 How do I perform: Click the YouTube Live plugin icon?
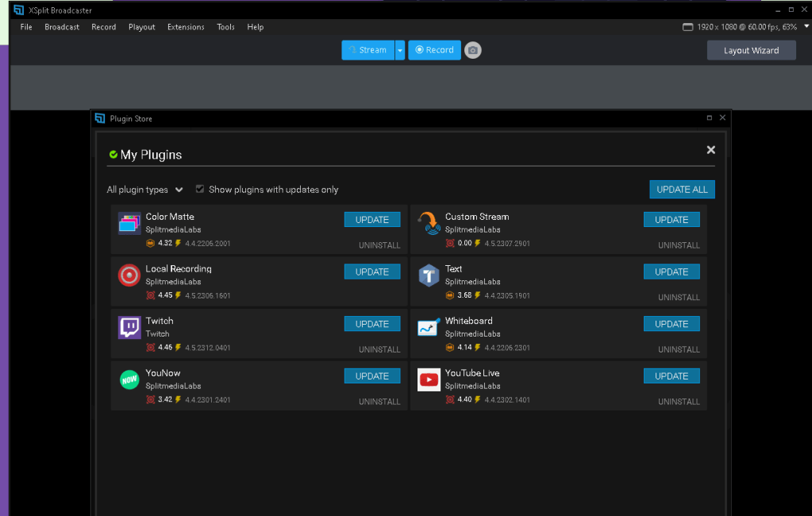[x=429, y=379]
